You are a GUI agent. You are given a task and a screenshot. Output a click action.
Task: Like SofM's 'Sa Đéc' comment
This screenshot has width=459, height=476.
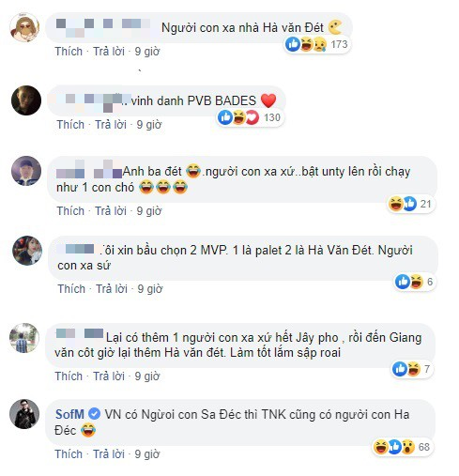pyautogui.click(x=69, y=454)
